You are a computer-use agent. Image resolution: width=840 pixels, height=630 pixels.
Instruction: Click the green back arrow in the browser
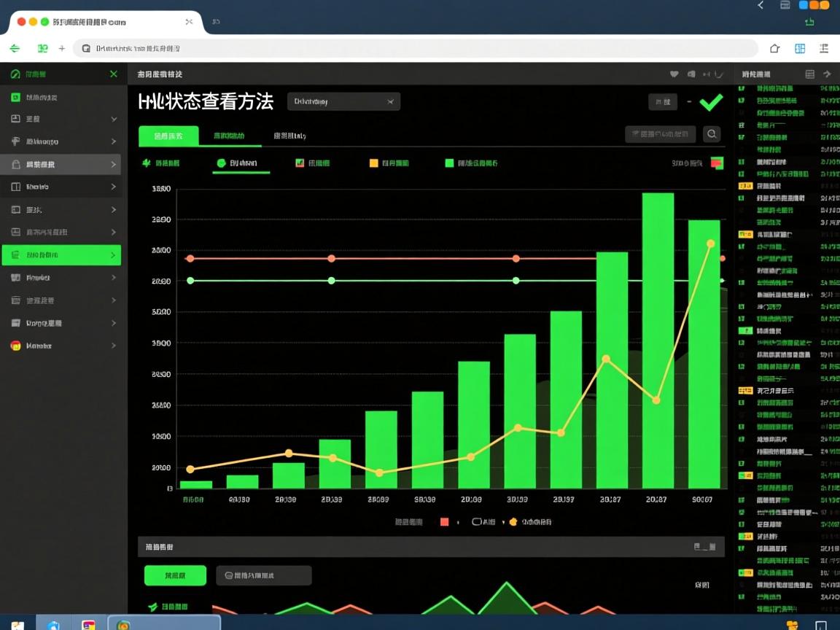[15, 49]
